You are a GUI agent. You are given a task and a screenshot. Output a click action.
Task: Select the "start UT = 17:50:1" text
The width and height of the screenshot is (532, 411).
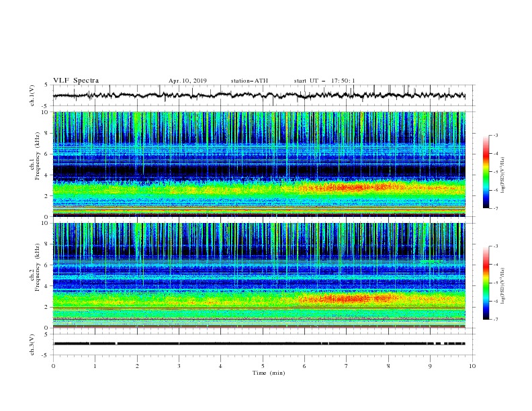pyautogui.click(x=324, y=81)
